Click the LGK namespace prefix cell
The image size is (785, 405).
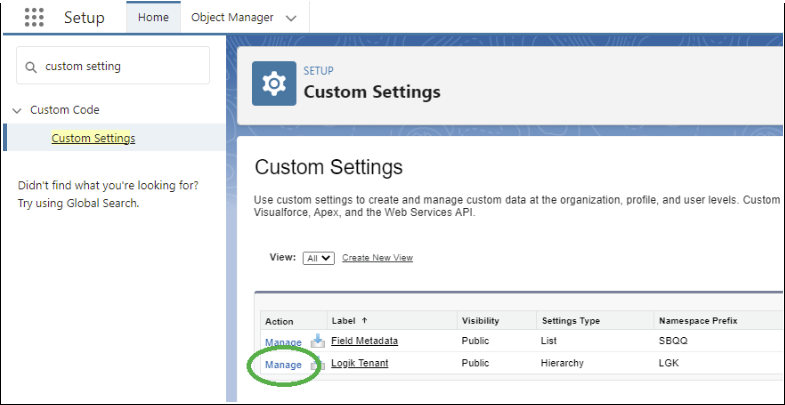[x=669, y=363]
